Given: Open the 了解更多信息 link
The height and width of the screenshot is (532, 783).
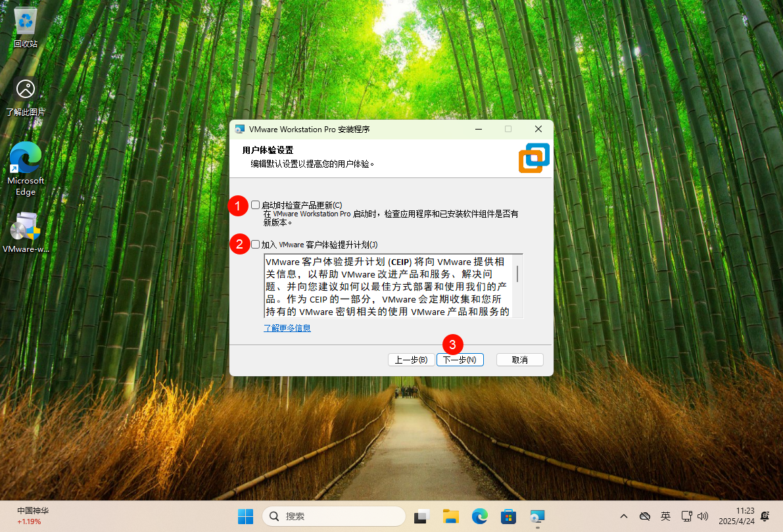Looking at the screenshot, I should point(287,327).
